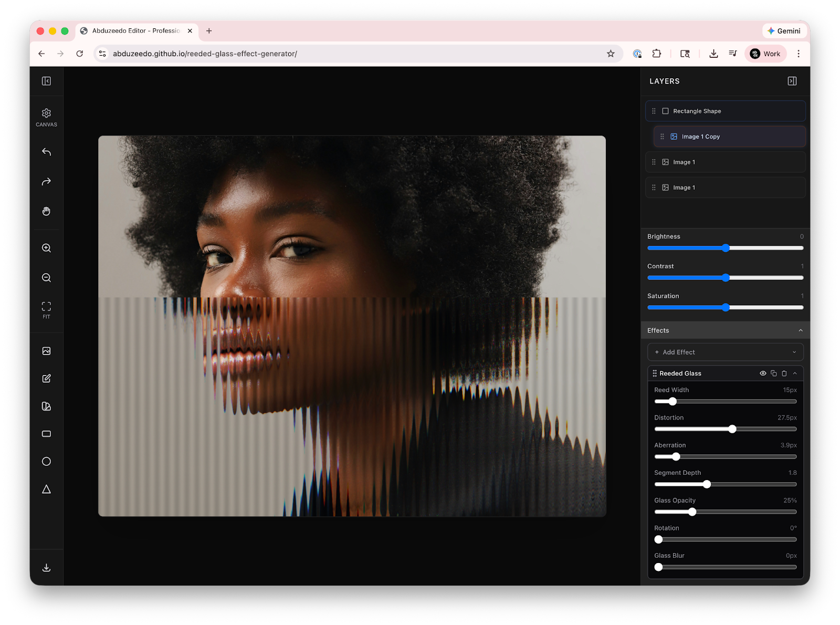This screenshot has height=625, width=840.
Task: Click the Gemini button
Action: 784,31
